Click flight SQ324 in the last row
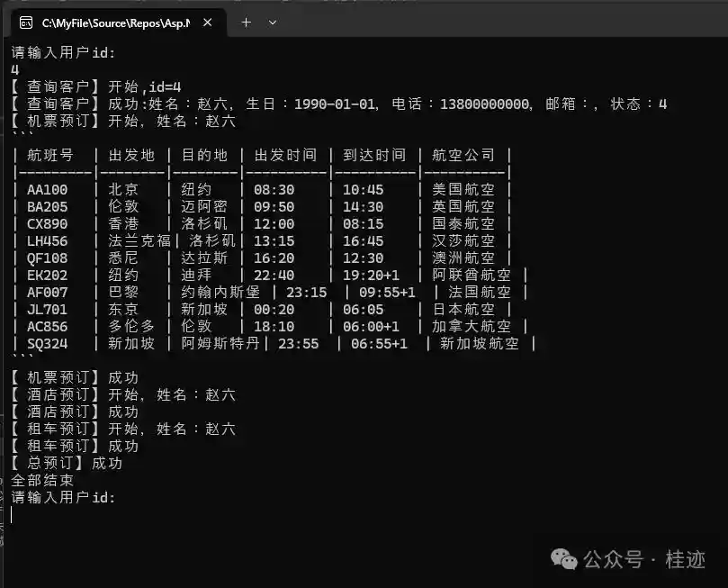The image size is (728, 588). (x=48, y=344)
